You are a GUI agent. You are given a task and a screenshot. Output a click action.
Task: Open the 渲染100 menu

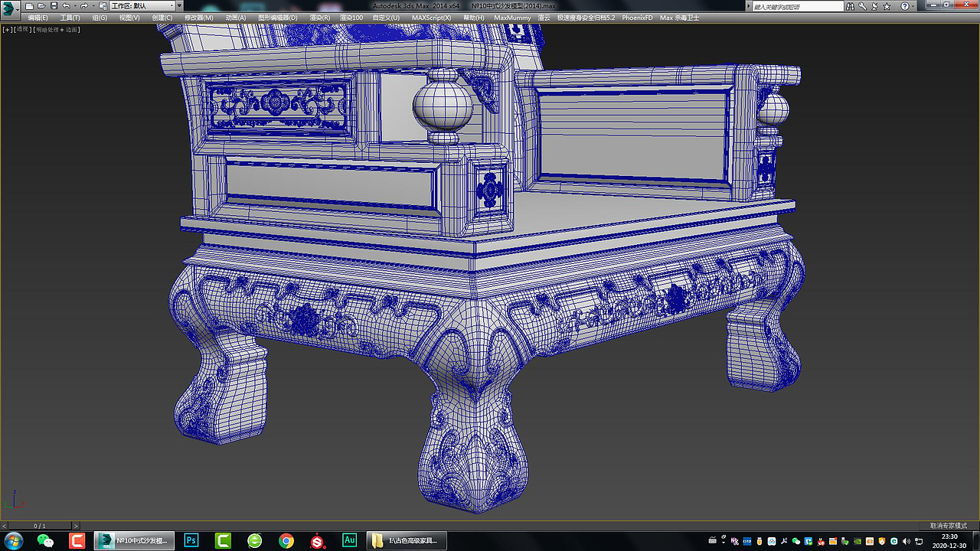pyautogui.click(x=351, y=18)
